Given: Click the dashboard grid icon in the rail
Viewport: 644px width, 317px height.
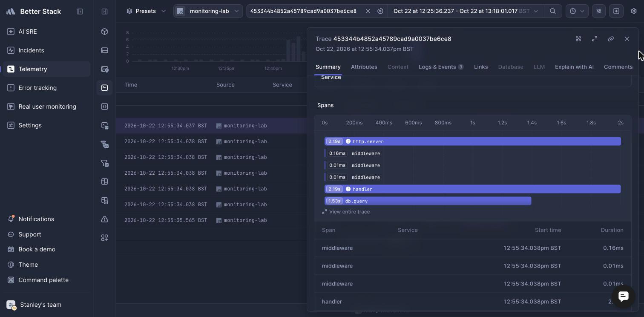Looking at the screenshot, I should [x=104, y=182].
